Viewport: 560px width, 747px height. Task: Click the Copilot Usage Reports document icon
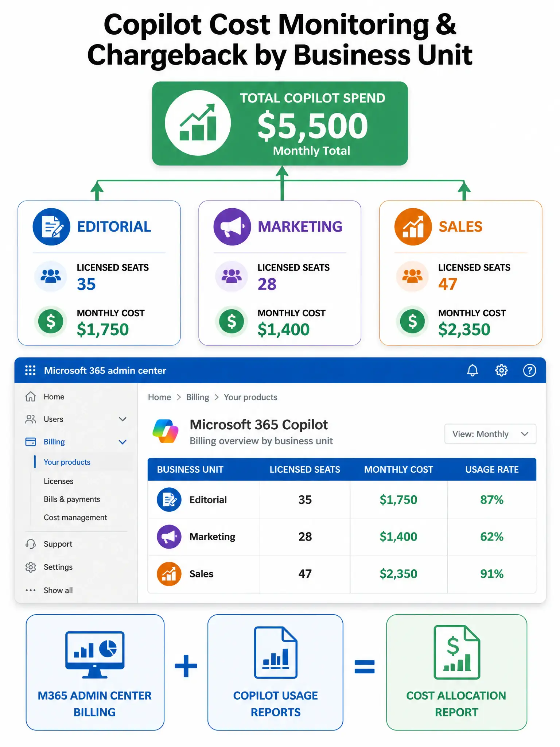[276, 652]
